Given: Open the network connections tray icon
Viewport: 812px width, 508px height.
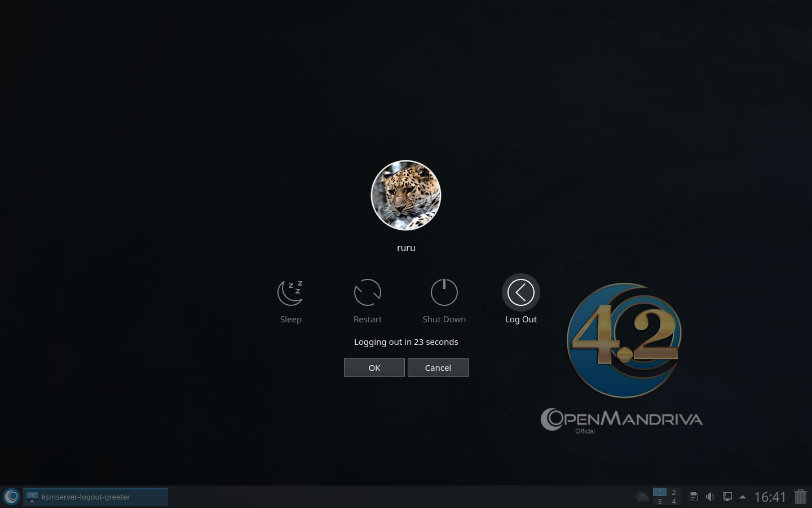Looking at the screenshot, I should 727,497.
